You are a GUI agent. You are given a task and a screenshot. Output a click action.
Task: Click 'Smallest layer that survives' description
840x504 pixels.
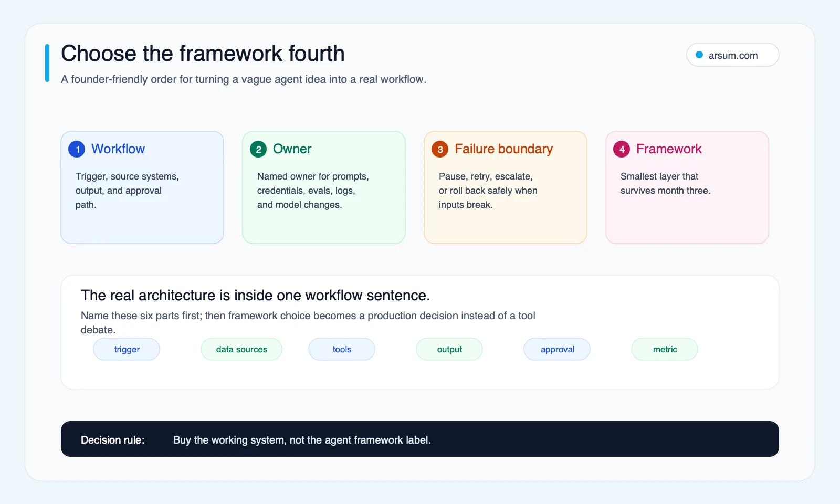coord(666,183)
